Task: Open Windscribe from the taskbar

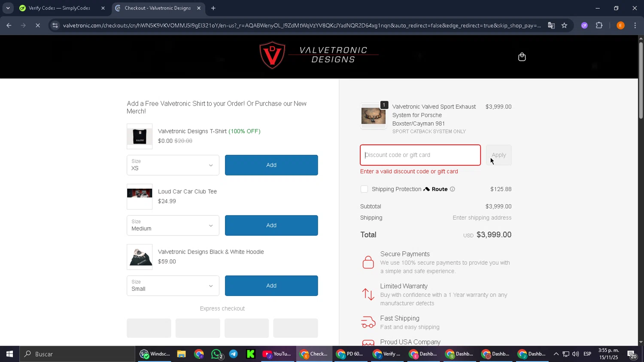Action: (155, 354)
